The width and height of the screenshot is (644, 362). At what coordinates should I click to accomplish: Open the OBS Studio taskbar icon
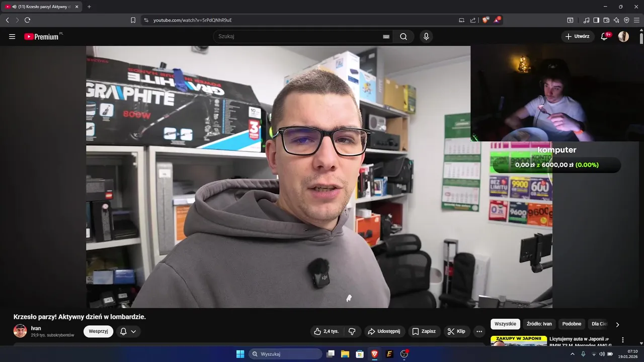pos(404,354)
